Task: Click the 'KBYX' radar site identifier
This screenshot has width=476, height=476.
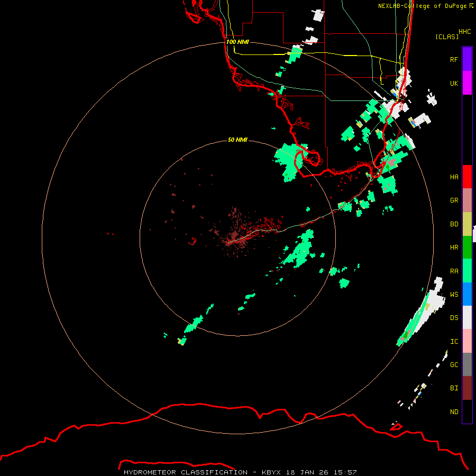Action: 271,472
